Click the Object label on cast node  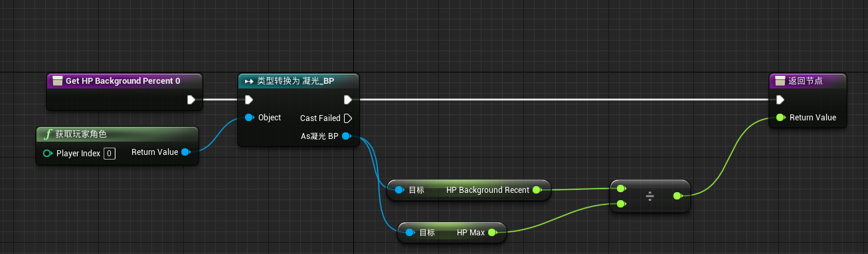[270, 118]
